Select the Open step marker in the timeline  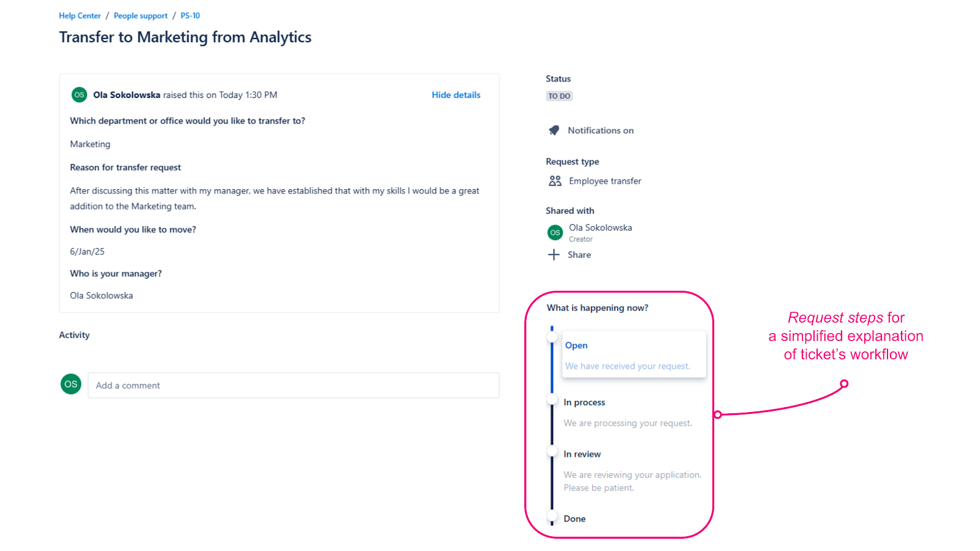pos(551,337)
